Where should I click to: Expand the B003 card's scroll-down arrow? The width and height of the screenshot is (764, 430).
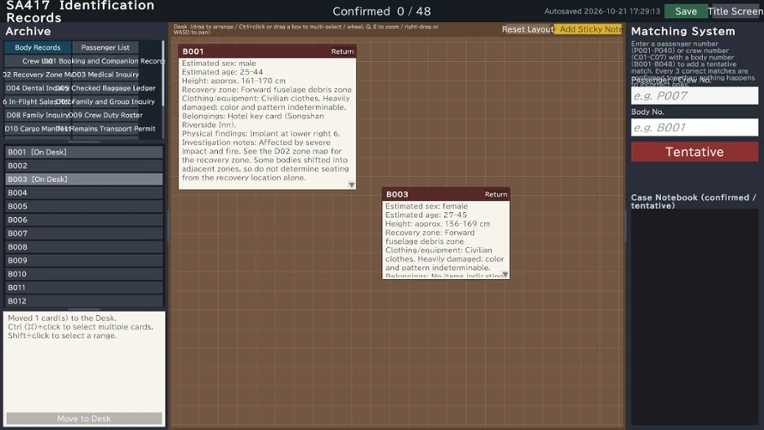[505, 275]
